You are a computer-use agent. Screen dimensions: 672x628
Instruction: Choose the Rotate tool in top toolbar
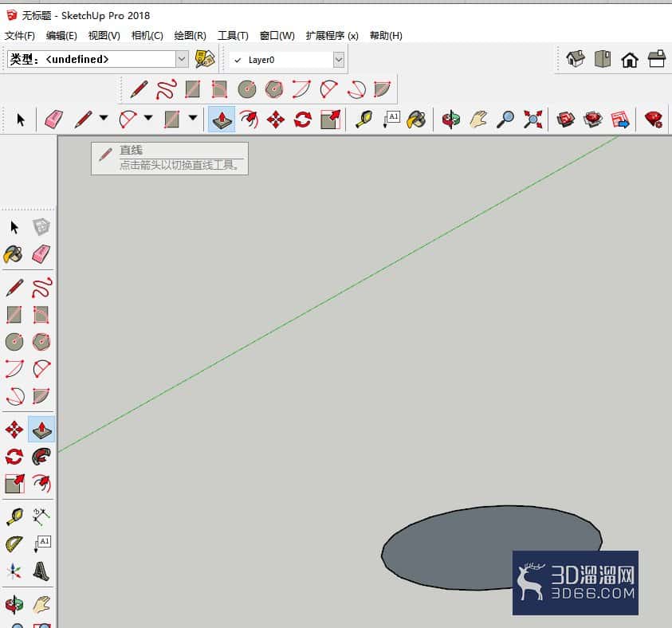303,119
